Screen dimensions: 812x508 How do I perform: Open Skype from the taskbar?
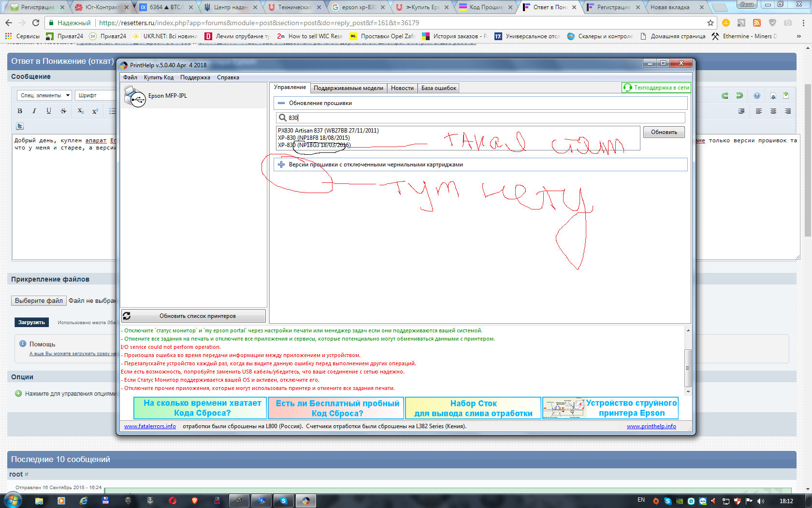[284, 501]
